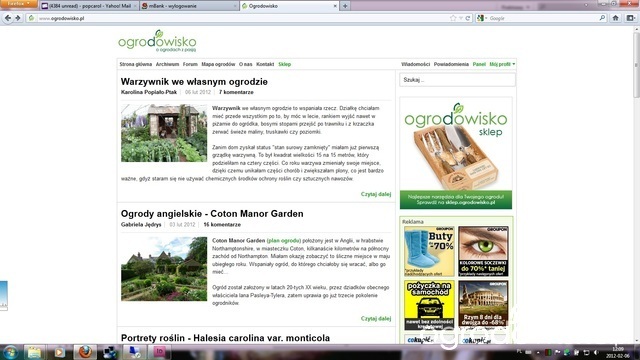Viewport: 640px width, 360px height.
Task: Bookmark page with the star icon
Action: (453, 18)
